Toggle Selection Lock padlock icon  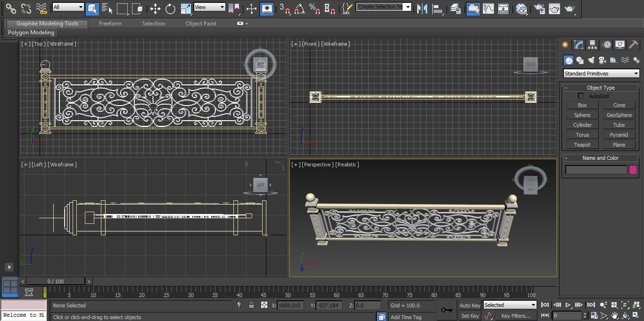(251, 305)
